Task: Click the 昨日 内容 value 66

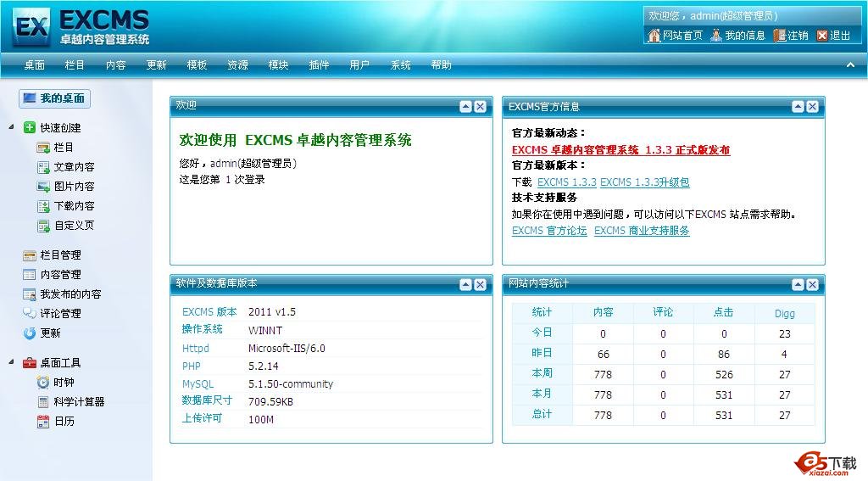Action: point(604,354)
